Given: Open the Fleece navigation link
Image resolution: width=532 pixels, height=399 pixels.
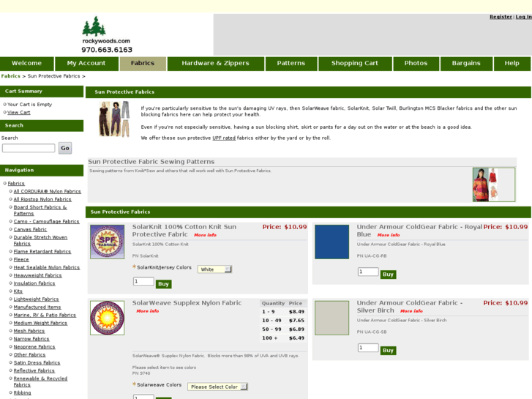Looking at the screenshot, I should point(21,259).
